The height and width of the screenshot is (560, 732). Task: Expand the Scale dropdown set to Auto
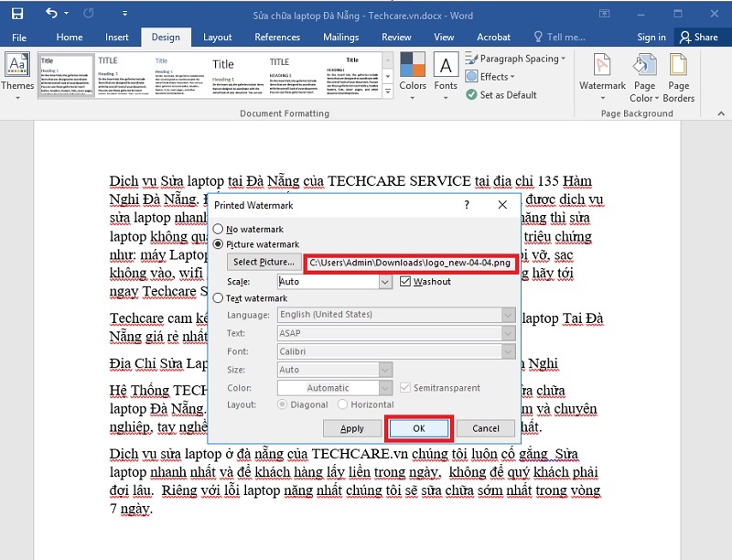pos(385,282)
